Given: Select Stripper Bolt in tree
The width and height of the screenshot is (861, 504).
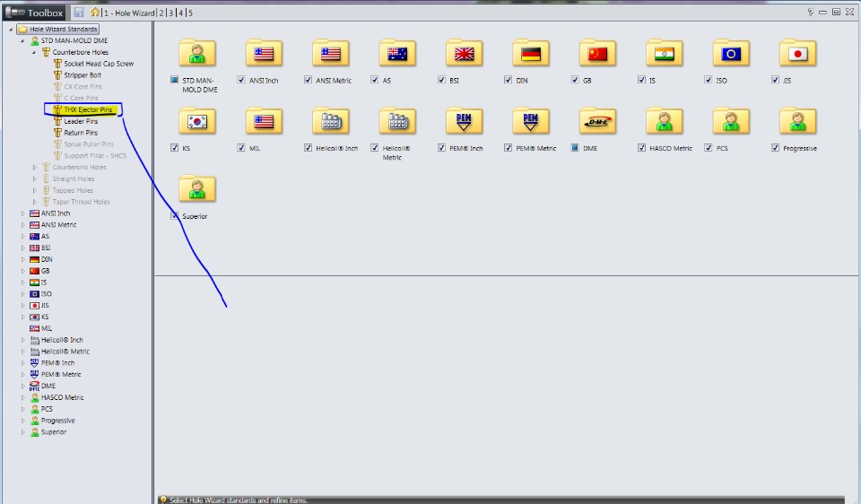Looking at the screenshot, I should (x=83, y=75).
